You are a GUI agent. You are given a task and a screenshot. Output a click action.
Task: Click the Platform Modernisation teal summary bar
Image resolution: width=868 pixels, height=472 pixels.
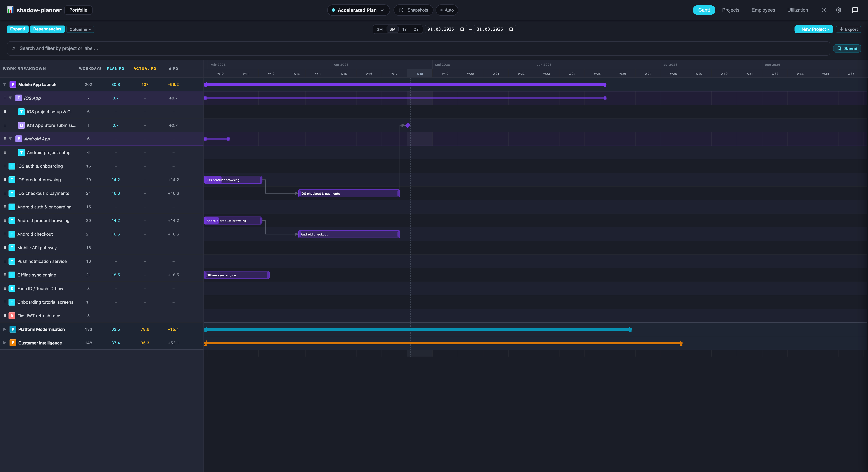click(418, 330)
